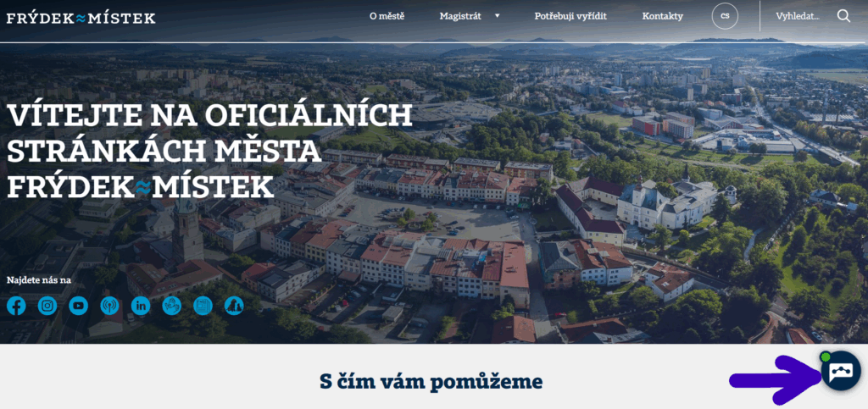
Task: Open the floating chat assistant bubble
Action: 841,372
